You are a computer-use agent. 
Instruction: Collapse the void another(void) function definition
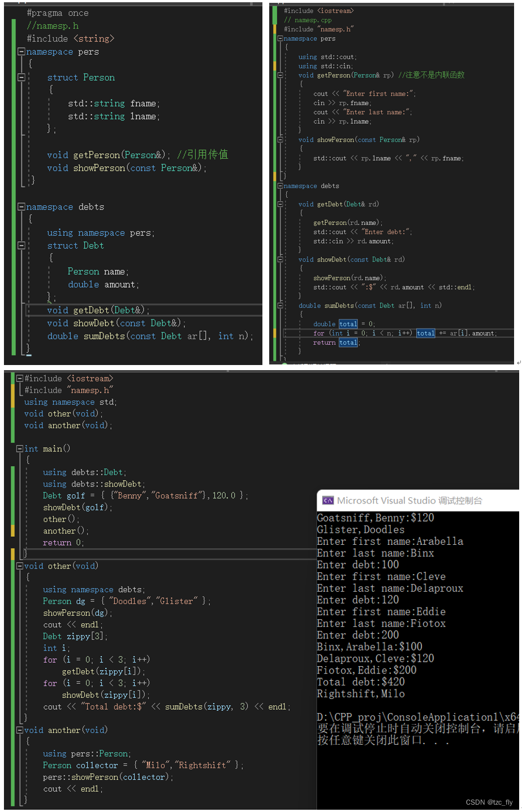click(x=20, y=730)
